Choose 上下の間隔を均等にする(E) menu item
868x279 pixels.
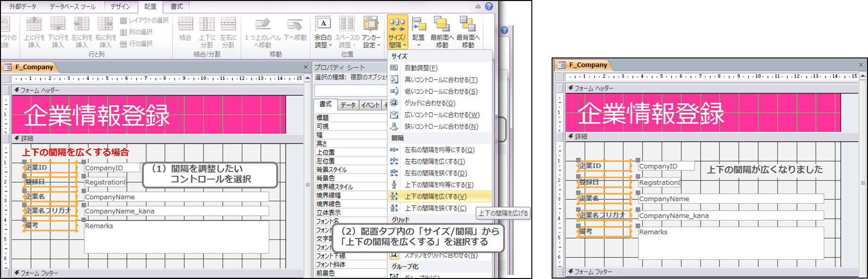coord(440,185)
